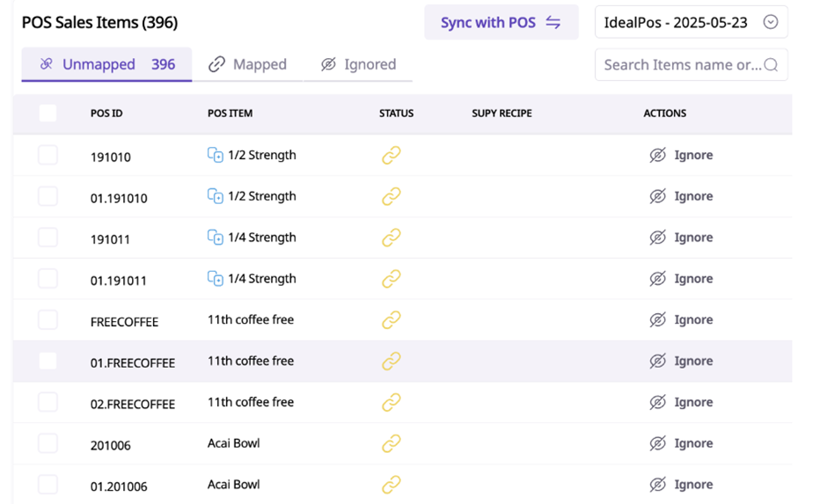The image size is (827, 504).
Task: Click the modifier icon beside 1/2 Strength 191010
Action: tap(215, 156)
